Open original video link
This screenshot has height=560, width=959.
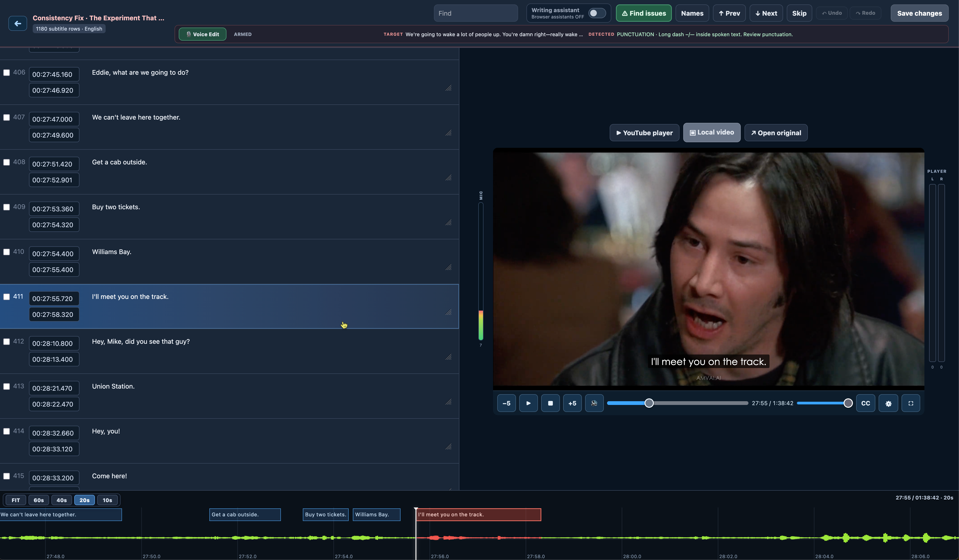[x=776, y=133]
